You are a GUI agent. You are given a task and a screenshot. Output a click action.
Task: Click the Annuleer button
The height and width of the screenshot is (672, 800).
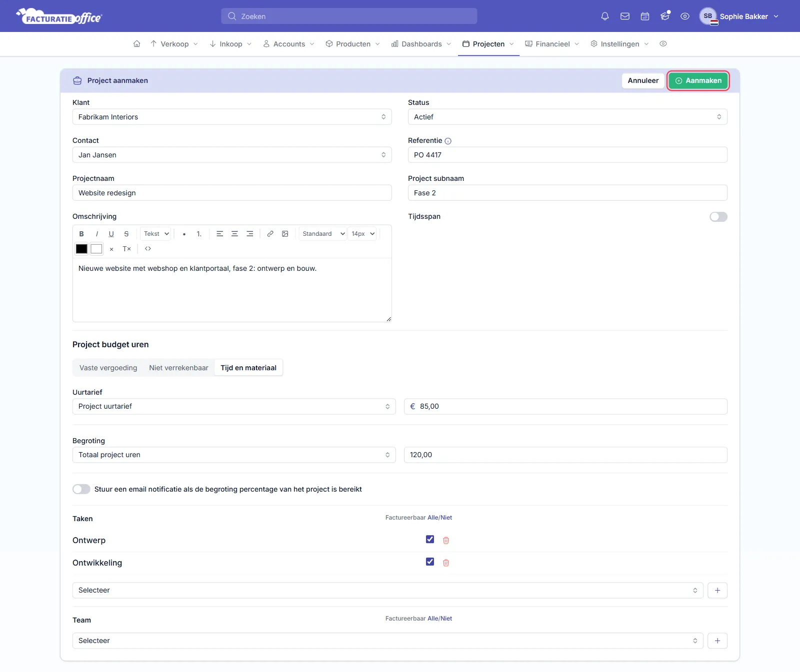pyautogui.click(x=643, y=80)
